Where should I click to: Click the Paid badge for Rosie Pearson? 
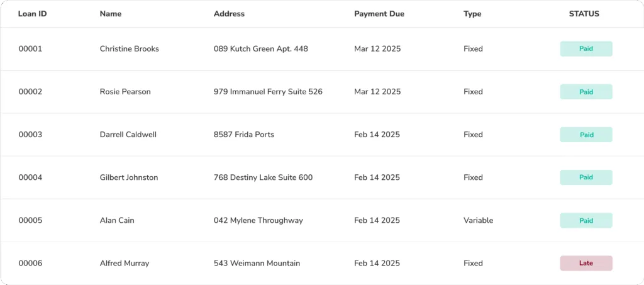point(586,92)
